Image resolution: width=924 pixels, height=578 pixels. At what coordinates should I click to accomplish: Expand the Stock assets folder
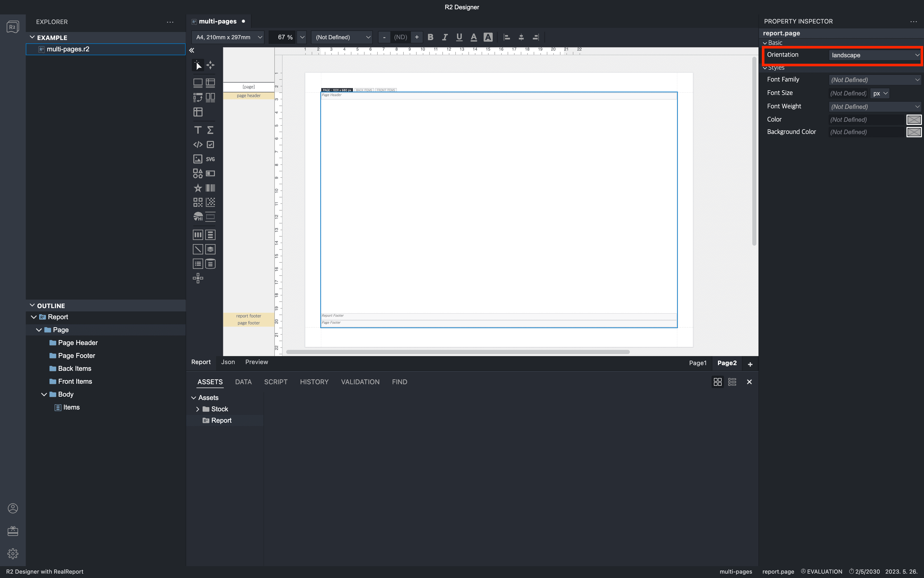tap(197, 409)
